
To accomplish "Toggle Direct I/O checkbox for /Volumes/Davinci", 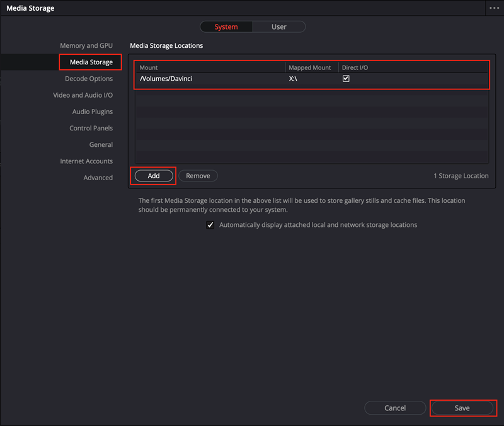I will 346,78.
